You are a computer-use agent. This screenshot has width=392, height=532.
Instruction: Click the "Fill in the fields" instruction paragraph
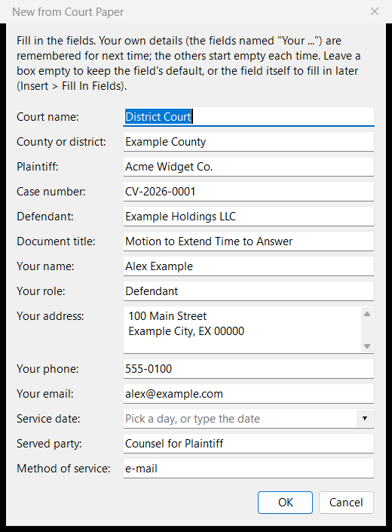[x=188, y=63]
